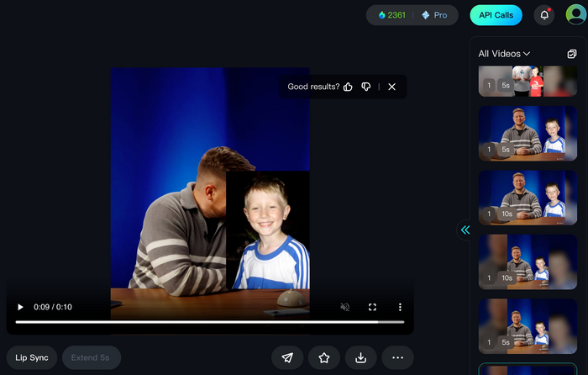Collapse the side panel with double chevron

[x=465, y=230]
